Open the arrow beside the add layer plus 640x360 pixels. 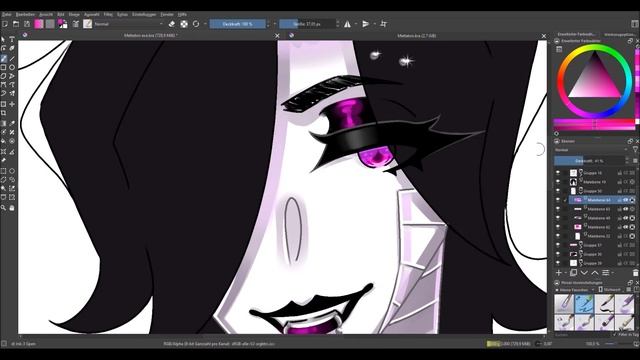(565, 272)
